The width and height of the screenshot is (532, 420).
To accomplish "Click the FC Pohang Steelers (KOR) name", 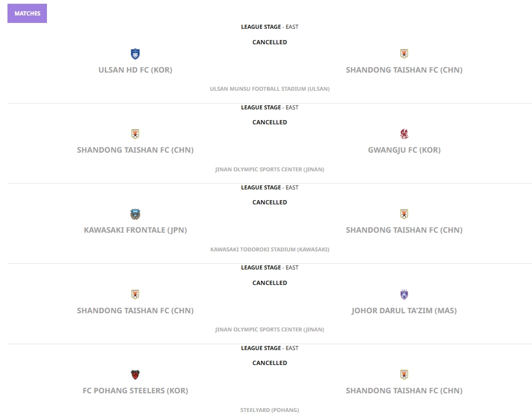I will point(136,391).
